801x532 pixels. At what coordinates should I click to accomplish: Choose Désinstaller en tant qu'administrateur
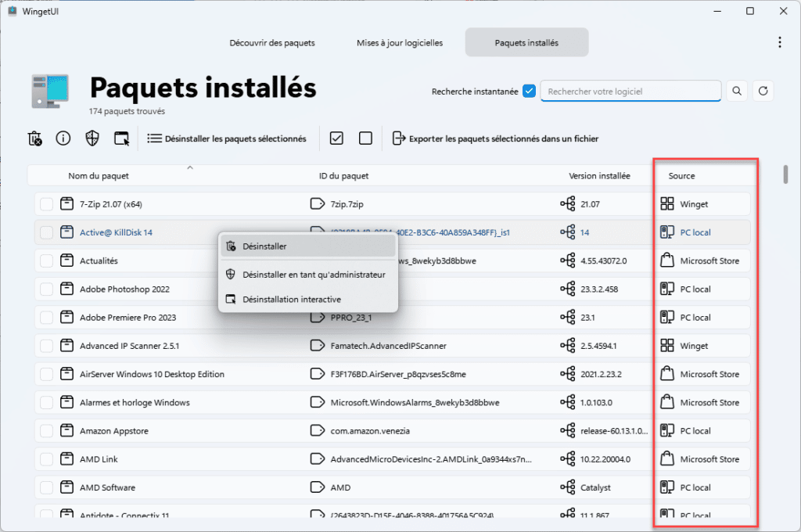[308, 275]
